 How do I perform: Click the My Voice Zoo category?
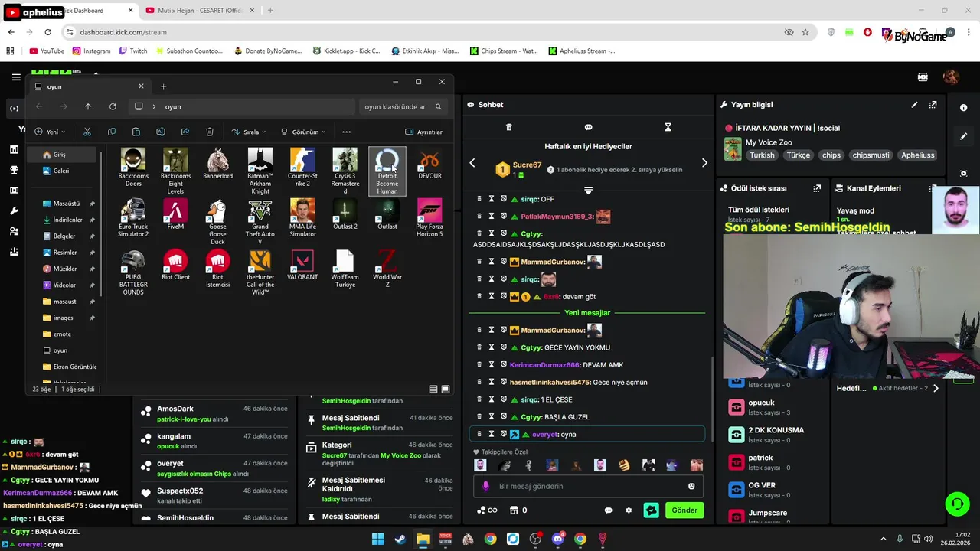coord(769,142)
